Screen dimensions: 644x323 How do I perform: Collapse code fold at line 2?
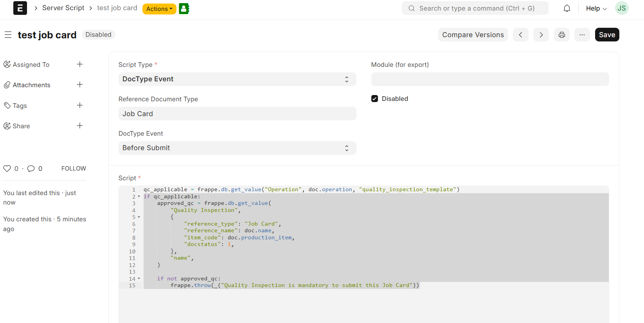point(139,196)
